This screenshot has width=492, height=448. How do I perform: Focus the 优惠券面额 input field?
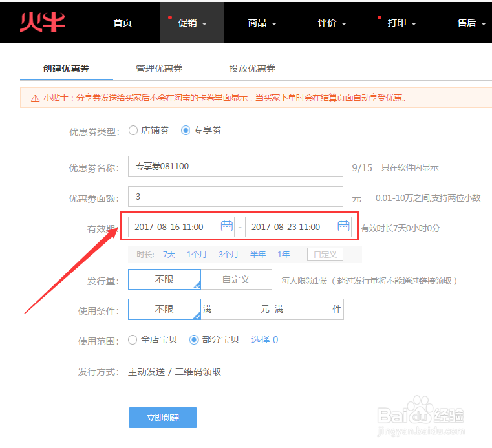(235, 197)
